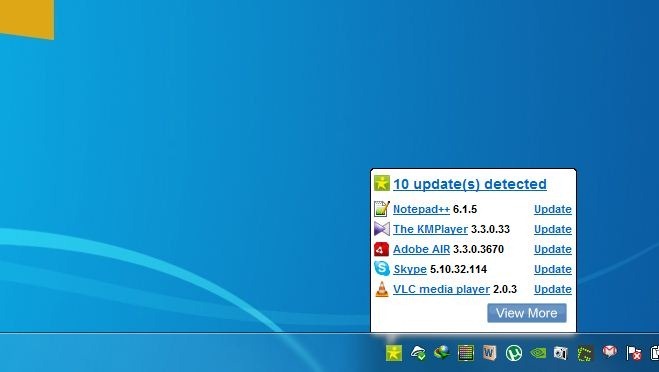Click Notepad++ version text 6.1.5
The width and height of the screenshot is (659, 372).
[465, 209]
